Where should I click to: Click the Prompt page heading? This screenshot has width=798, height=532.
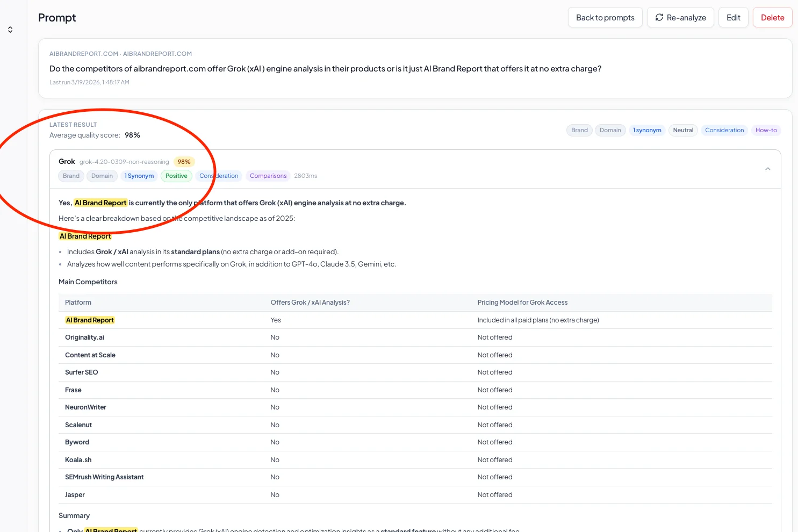point(57,18)
